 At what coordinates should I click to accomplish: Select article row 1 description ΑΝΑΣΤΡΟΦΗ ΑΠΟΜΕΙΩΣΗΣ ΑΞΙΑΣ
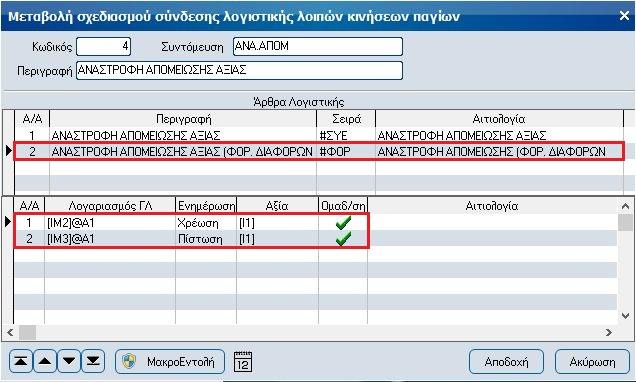(183, 135)
